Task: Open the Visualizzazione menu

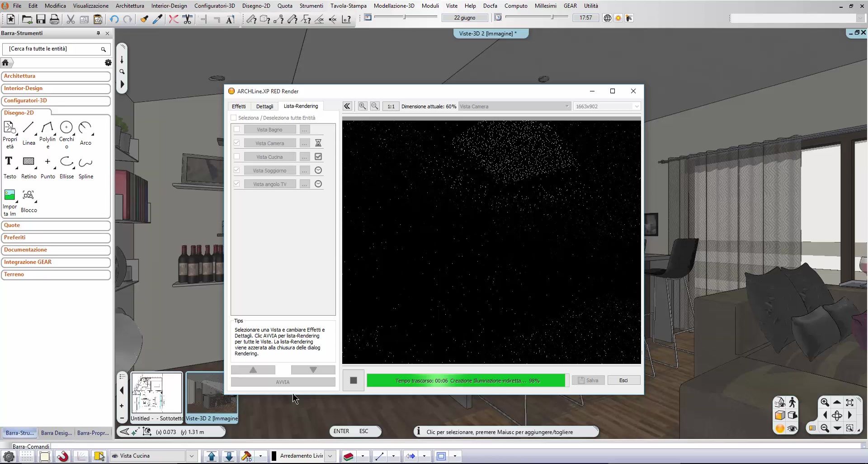Action: click(x=91, y=6)
